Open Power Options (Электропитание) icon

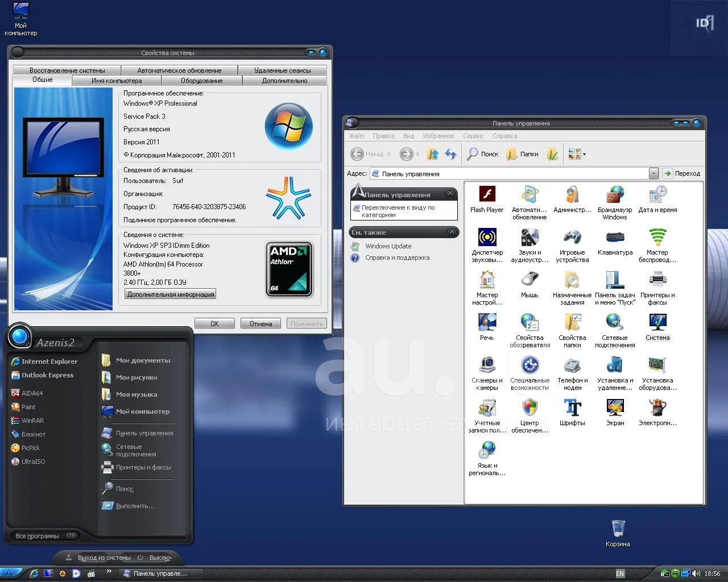pos(657,411)
